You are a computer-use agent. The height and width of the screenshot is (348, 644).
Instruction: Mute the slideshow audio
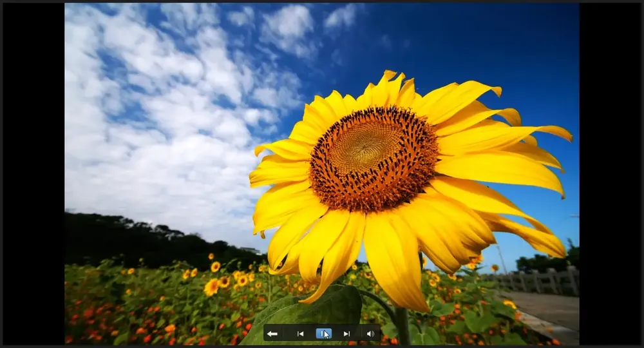pyautogui.click(x=370, y=334)
